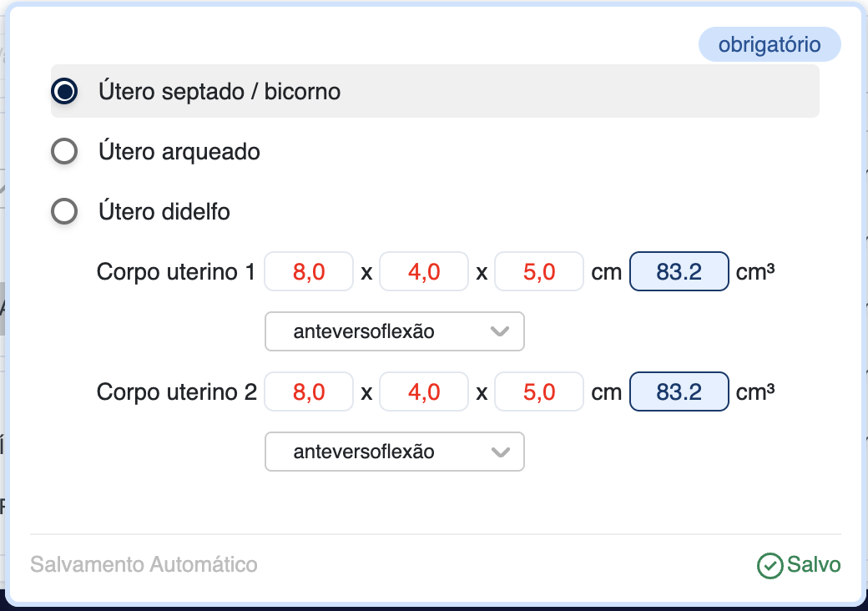Click the Corpo uterino 2 label
The width and height of the screenshot is (868, 611).
pos(176,392)
